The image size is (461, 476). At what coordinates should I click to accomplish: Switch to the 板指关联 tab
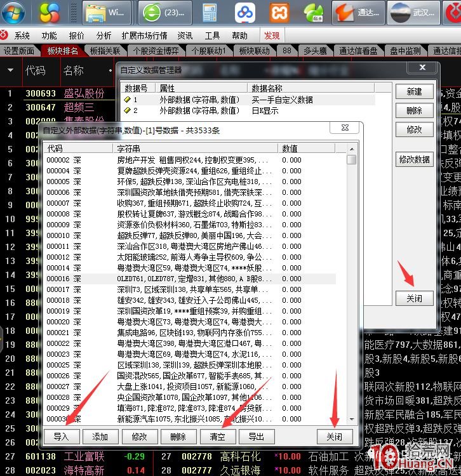pos(105,51)
